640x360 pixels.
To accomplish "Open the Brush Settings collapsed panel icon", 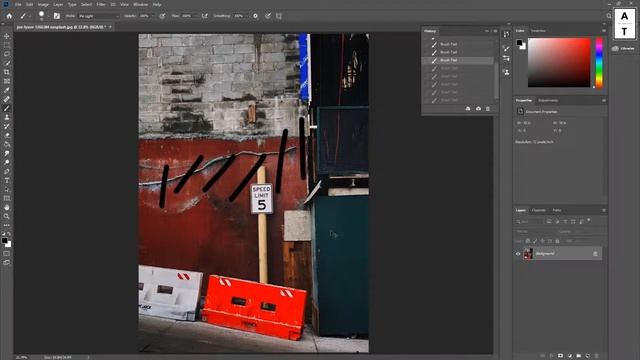I will tap(506, 48).
